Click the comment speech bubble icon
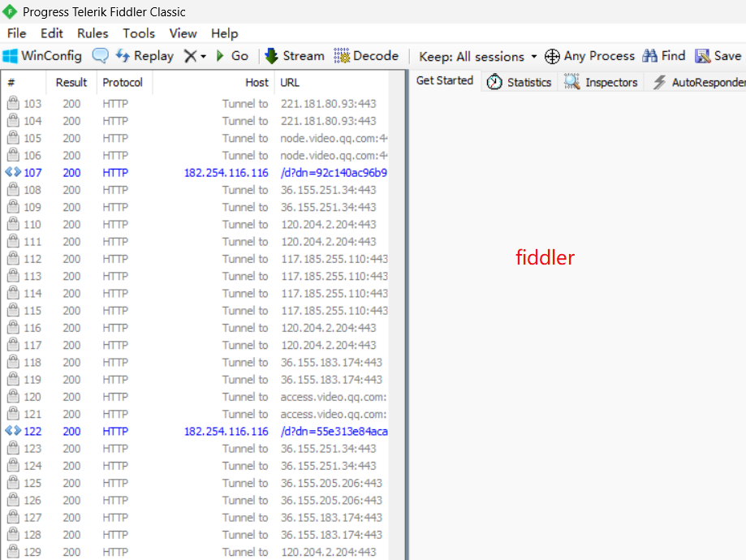 [x=100, y=56]
